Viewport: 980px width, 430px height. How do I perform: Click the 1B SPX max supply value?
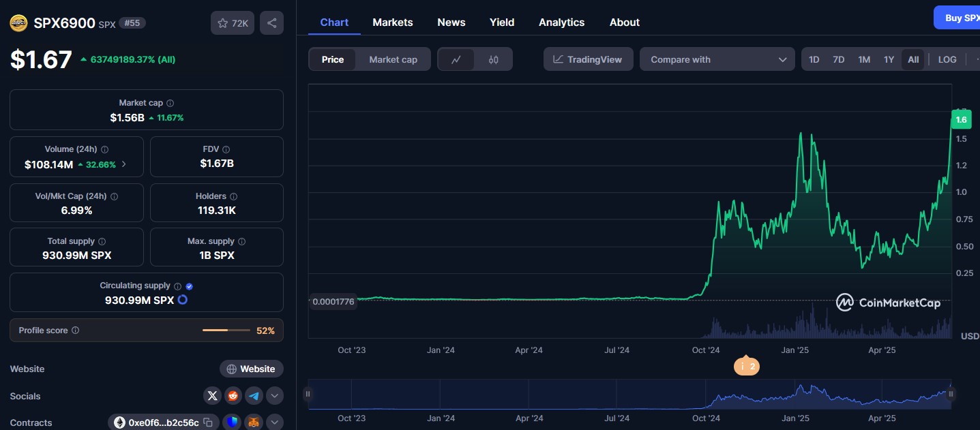(x=216, y=256)
